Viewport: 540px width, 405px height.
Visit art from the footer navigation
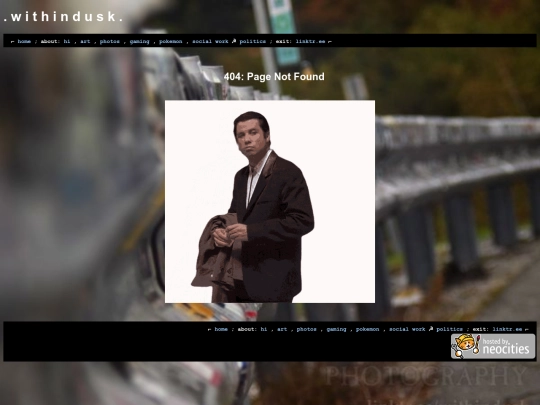(x=282, y=329)
